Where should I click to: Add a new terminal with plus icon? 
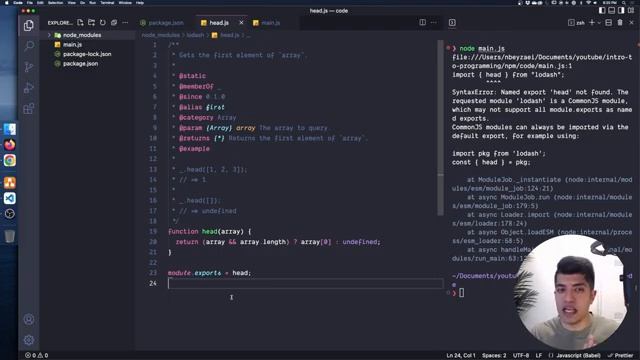tap(591, 23)
